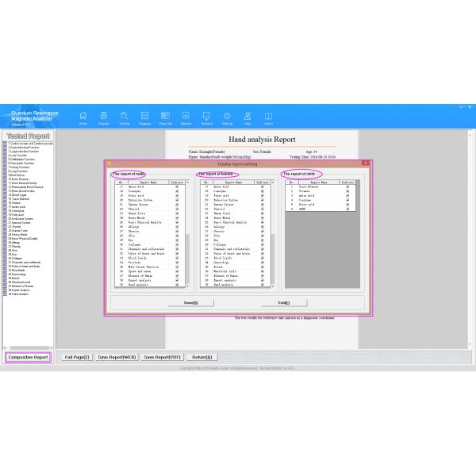Click Save Report(PDF) button
This screenshot has width=476, height=476.
[163, 357]
